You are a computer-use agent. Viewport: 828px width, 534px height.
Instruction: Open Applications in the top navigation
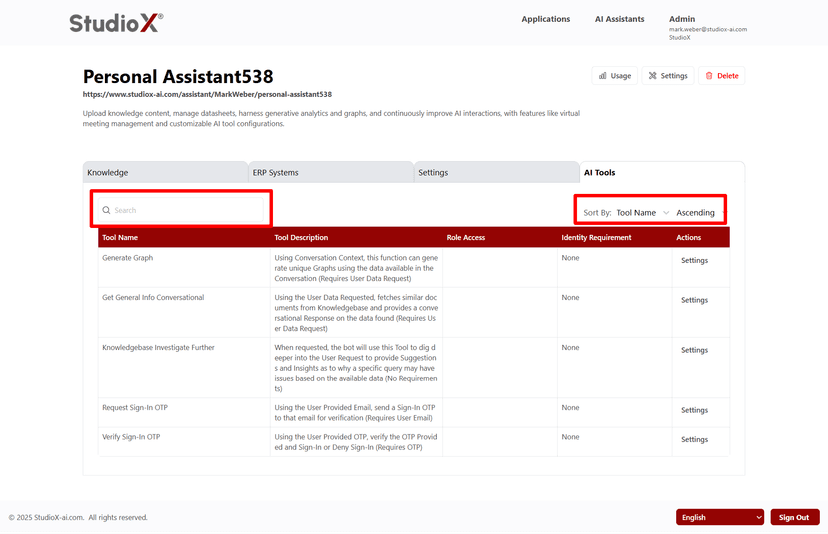tap(545, 19)
